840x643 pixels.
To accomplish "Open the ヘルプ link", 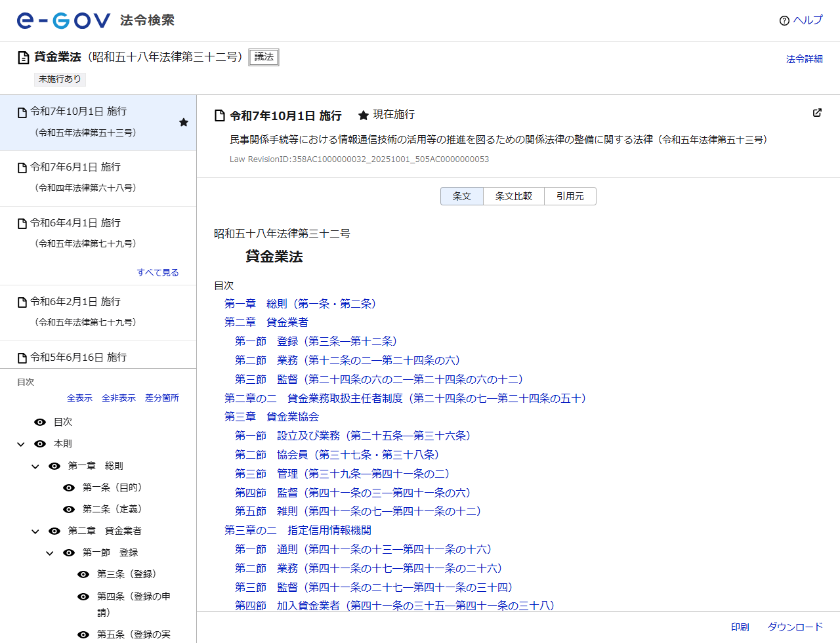I will pyautogui.click(x=808, y=20).
